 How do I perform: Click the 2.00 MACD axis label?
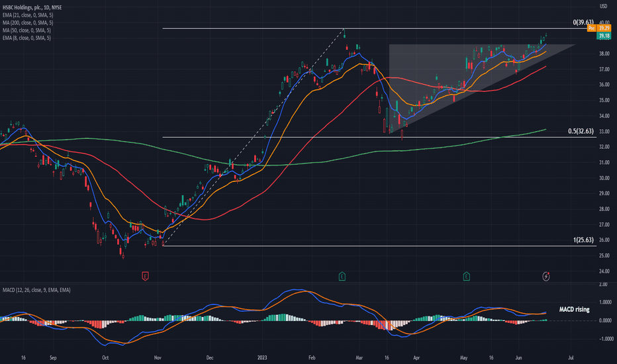(x=604, y=284)
